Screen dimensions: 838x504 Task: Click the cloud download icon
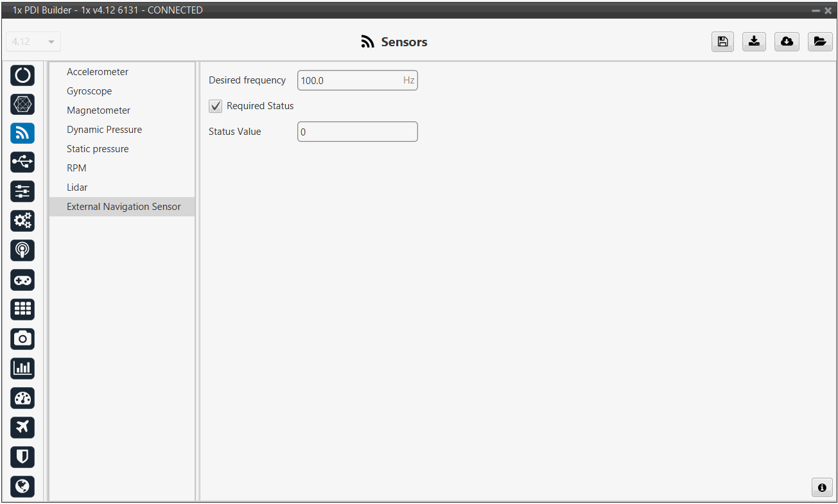787,42
